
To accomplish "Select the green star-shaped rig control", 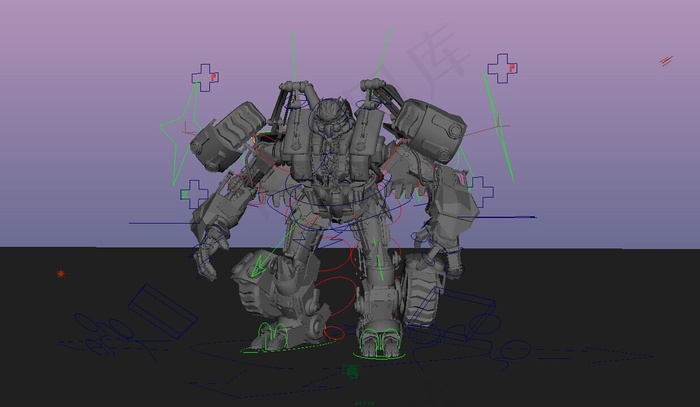I will (x=181, y=134).
